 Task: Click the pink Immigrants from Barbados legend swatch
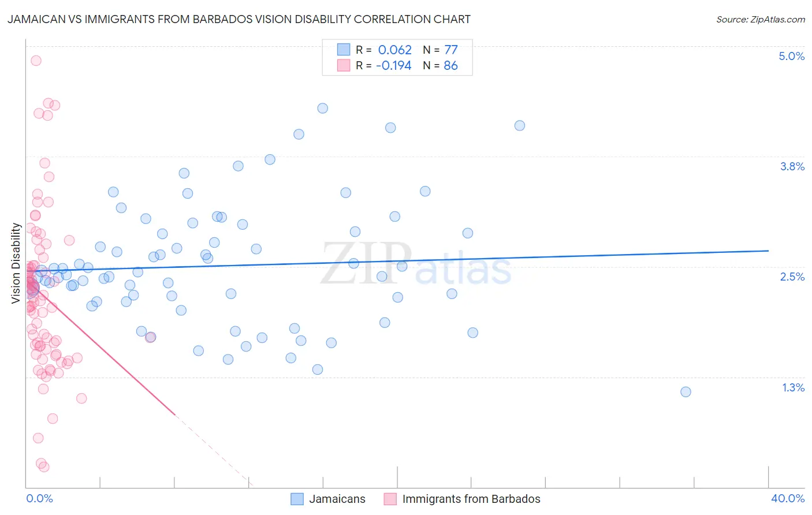(390, 499)
